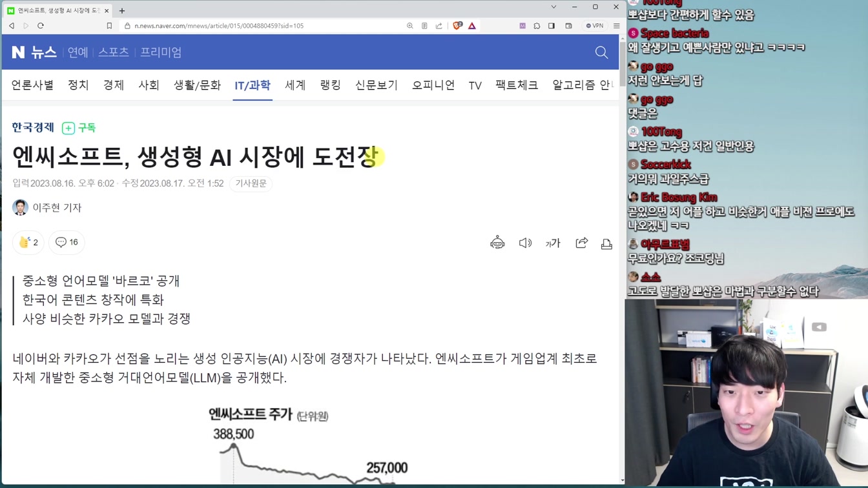Close the 엔씨소프트 article tab
This screenshot has width=868, height=488.
pos(107,10)
